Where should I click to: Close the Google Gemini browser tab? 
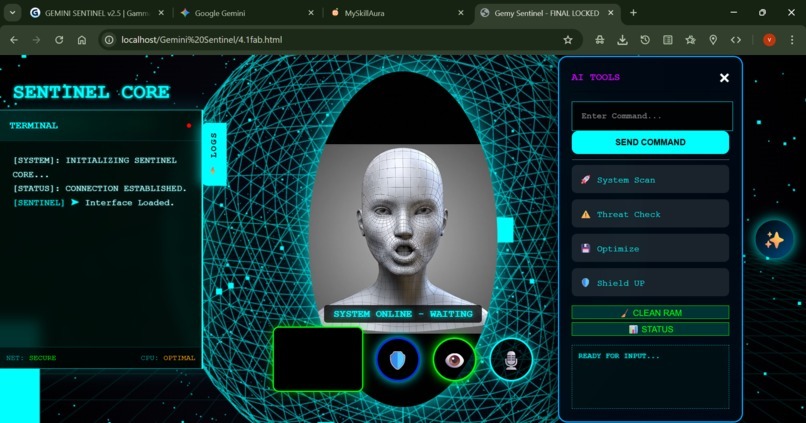click(311, 13)
